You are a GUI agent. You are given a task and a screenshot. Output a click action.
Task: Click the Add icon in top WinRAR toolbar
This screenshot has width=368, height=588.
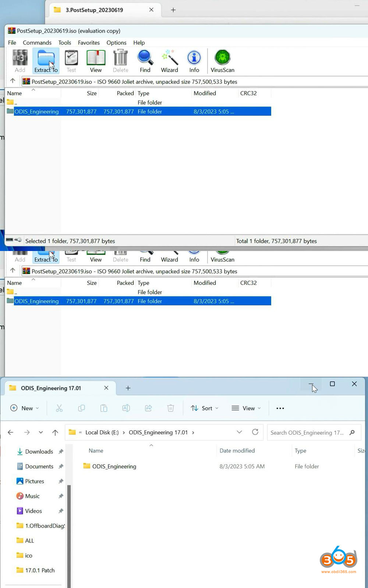point(20,61)
